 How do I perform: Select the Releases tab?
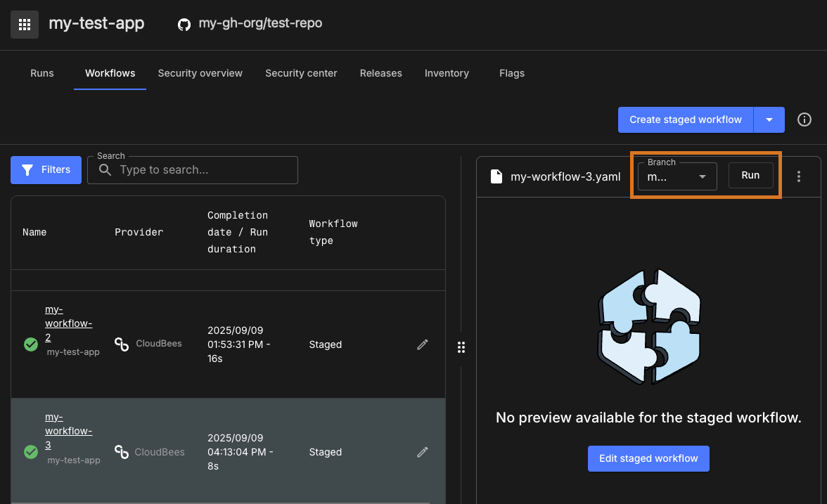click(x=380, y=73)
